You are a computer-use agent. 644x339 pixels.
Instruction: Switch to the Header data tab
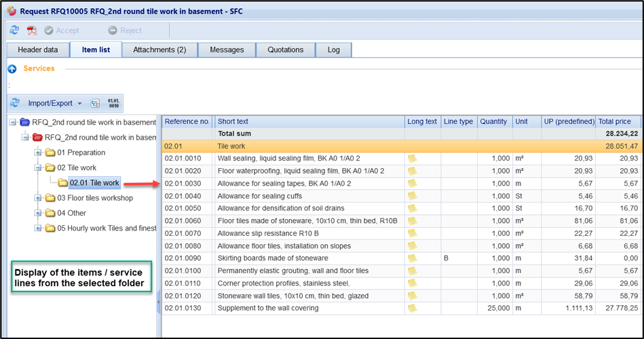click(37, 49)
